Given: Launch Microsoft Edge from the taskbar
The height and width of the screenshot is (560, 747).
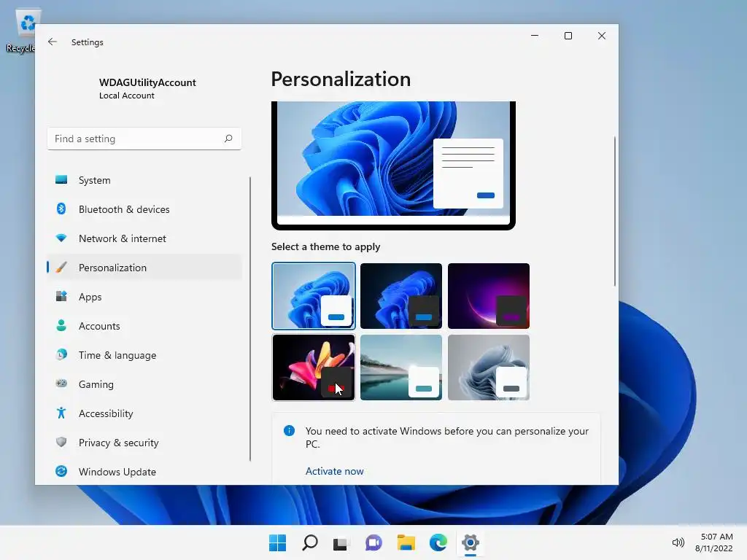Looking at the screenshot, I should coord(438,542).
